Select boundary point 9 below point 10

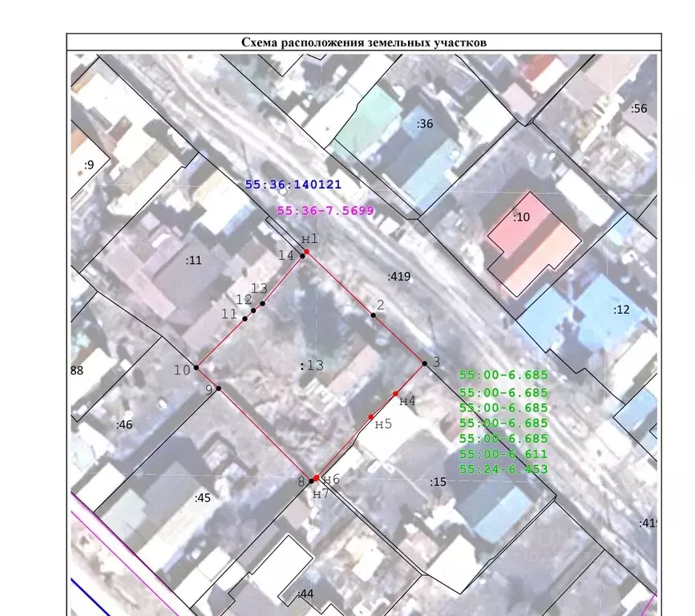tap(218, 388)
